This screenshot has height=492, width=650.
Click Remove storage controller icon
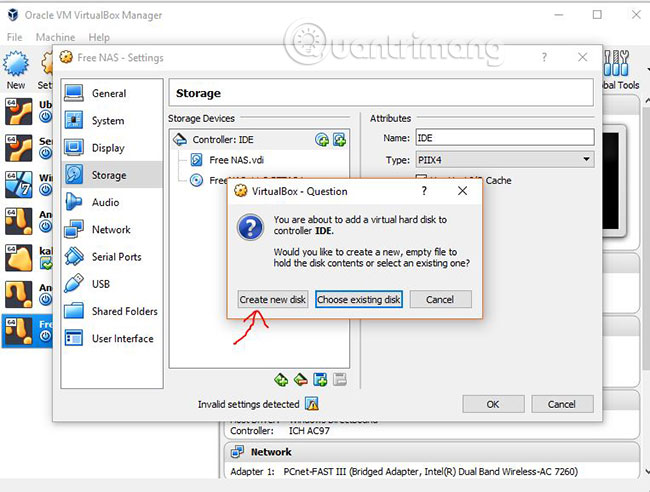[301, 379]
